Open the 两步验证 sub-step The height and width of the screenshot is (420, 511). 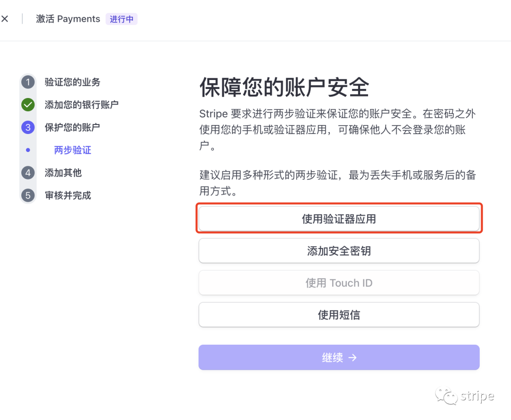click(x=72, y=150)
